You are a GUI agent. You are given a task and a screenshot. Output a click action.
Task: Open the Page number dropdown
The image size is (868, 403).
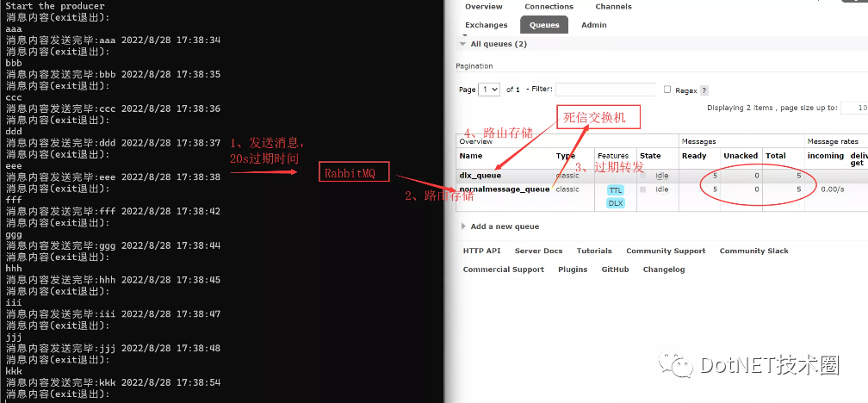489,90
